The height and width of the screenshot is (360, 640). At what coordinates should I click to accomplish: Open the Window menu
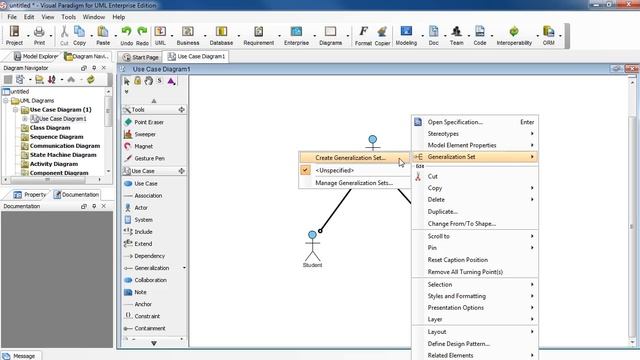94,17
